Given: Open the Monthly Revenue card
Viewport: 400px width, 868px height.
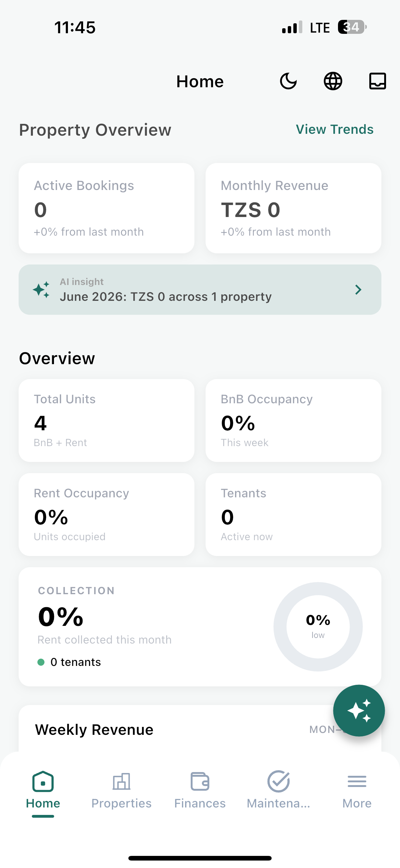Looking at the screenshot, I should 294,208.
